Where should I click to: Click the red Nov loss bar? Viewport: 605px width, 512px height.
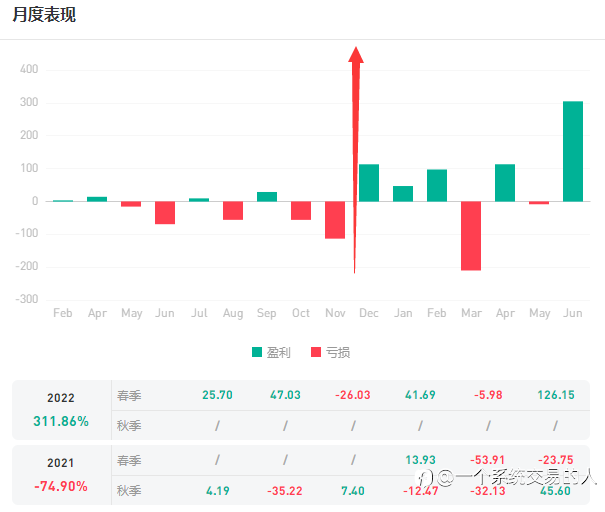[335, 219]
